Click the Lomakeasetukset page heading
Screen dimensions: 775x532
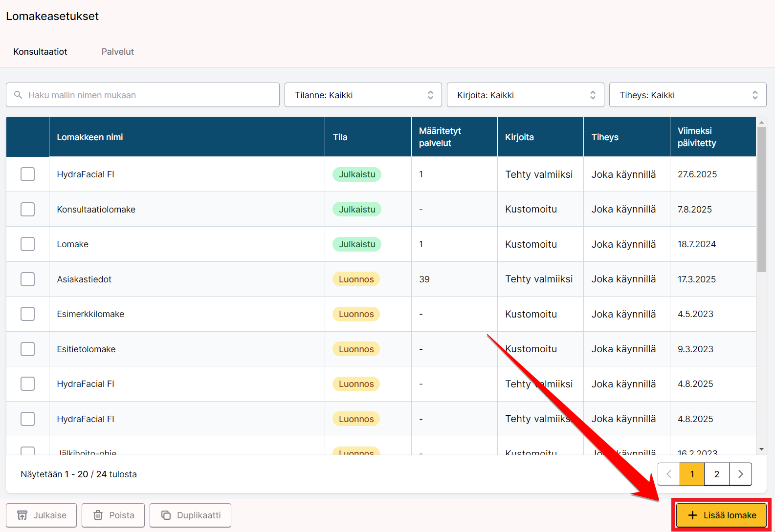(52, 16)
